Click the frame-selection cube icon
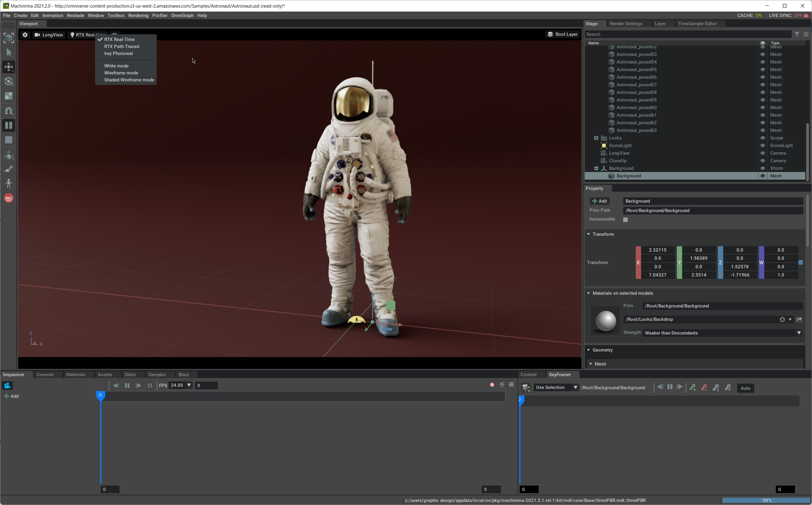Image resolution: width=812 pixels, height=505 pixels. [9, 38]
